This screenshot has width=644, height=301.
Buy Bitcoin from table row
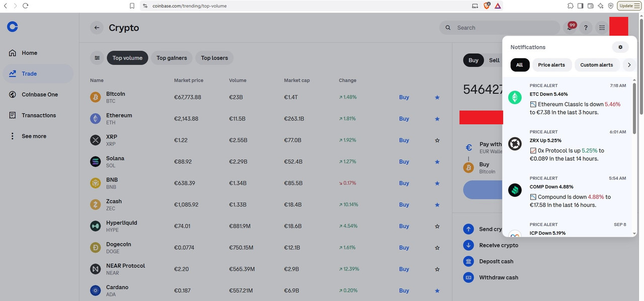tap(404, 97)
